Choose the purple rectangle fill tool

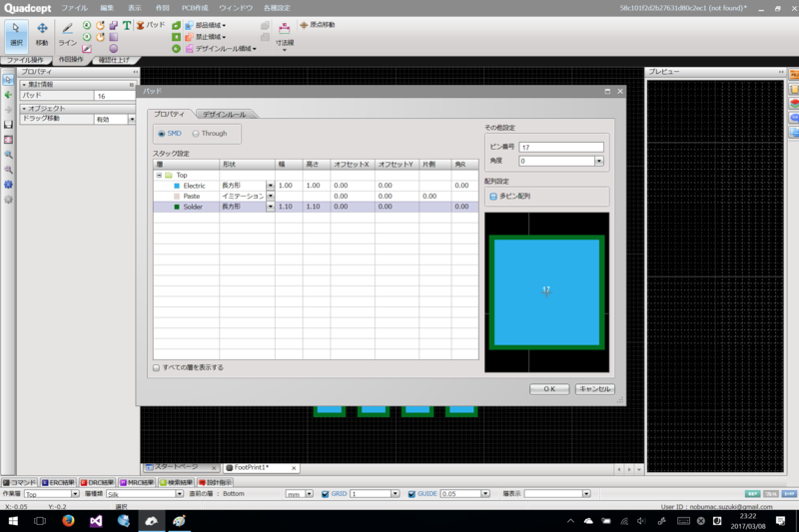pyautogui.click(x=113, y=37)
